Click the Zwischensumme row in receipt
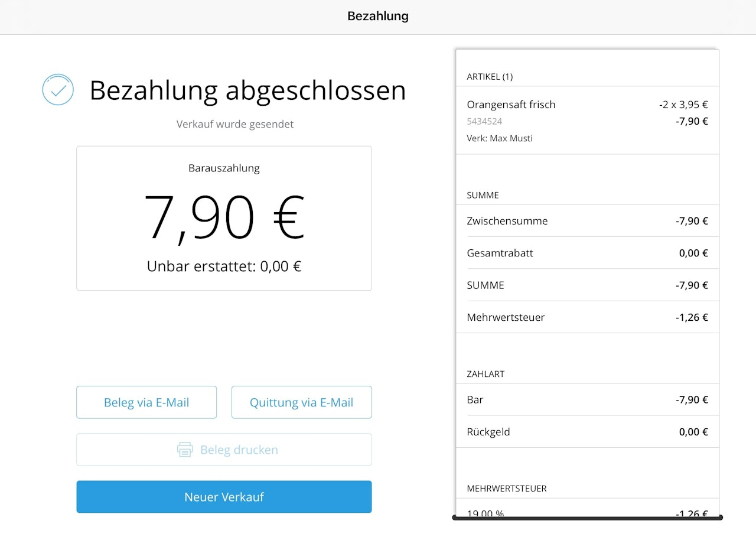The image size is (756, 550). point(587,221)
